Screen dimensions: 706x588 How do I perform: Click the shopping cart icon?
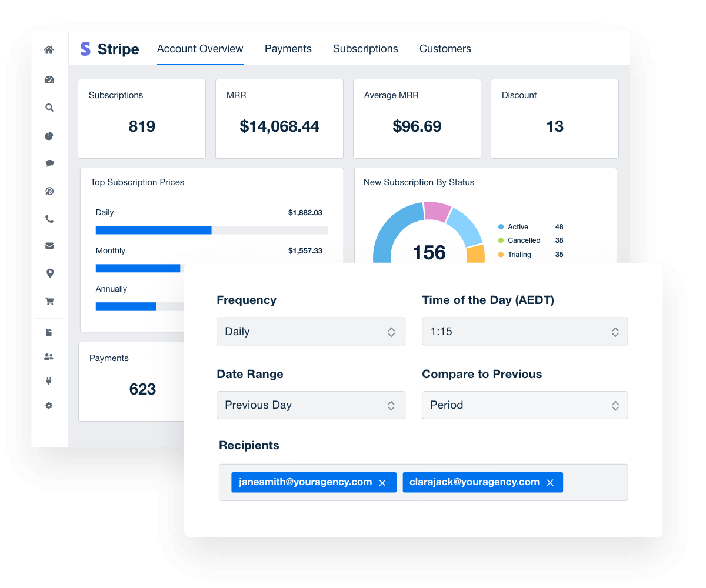coord(49,301)
